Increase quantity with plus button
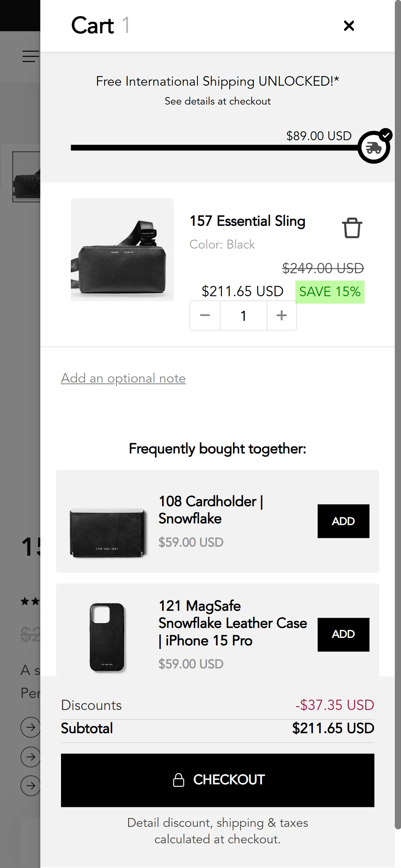The height and width of the screenshot is (868, 401). [x=282, y=315]
